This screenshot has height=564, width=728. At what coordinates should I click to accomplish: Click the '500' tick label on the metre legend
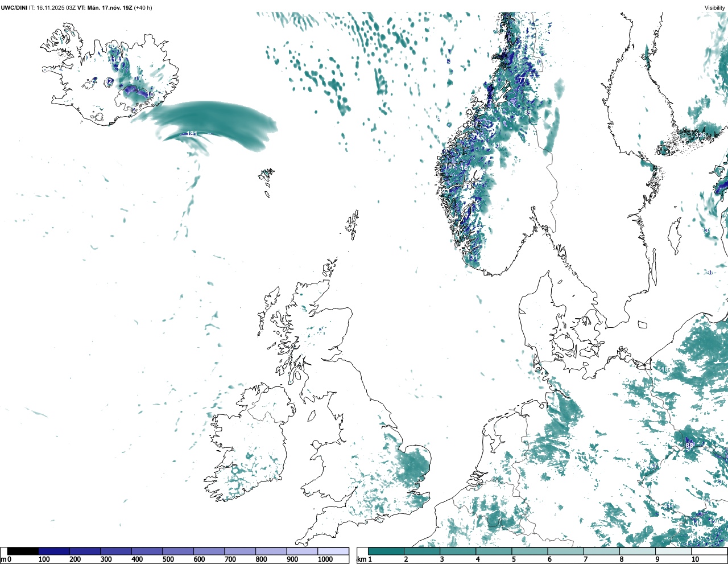(x=168, y=559)
